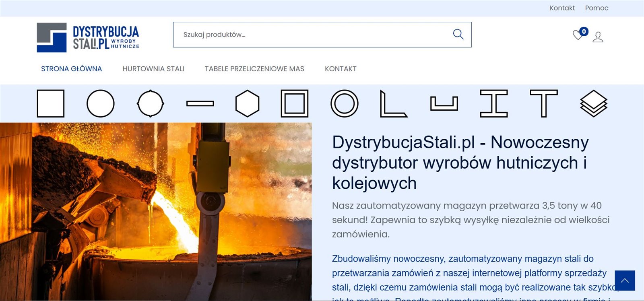This screenshot has height=301, width=644.
Task: Open the Kontakt link in top bar
Action: coord(562,8)
